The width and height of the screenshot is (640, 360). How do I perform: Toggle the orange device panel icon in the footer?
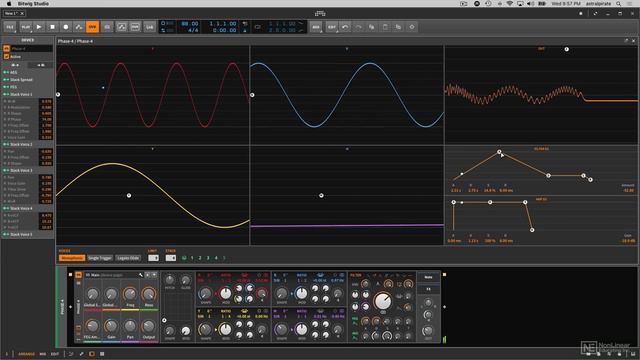[91, 354]
